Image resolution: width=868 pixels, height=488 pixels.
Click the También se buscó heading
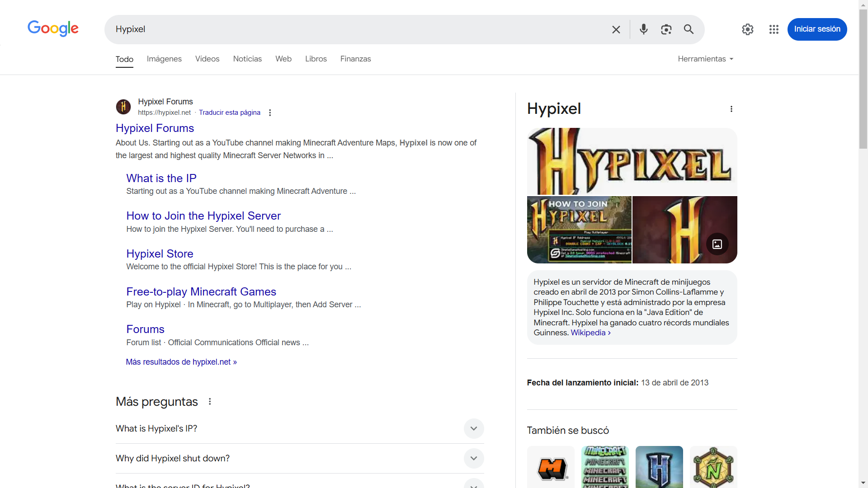point(568,431)
